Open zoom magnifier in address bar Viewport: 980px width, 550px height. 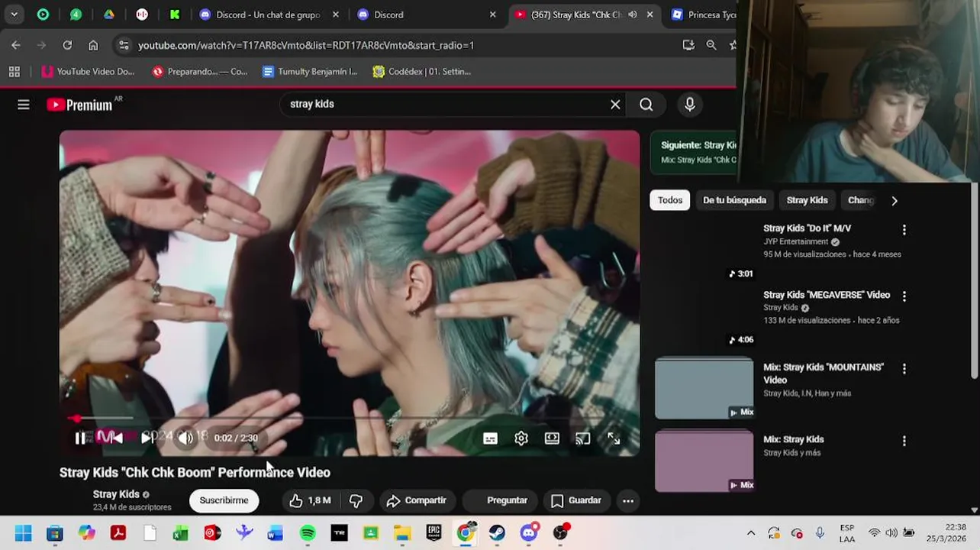click(x=711, y=45)
